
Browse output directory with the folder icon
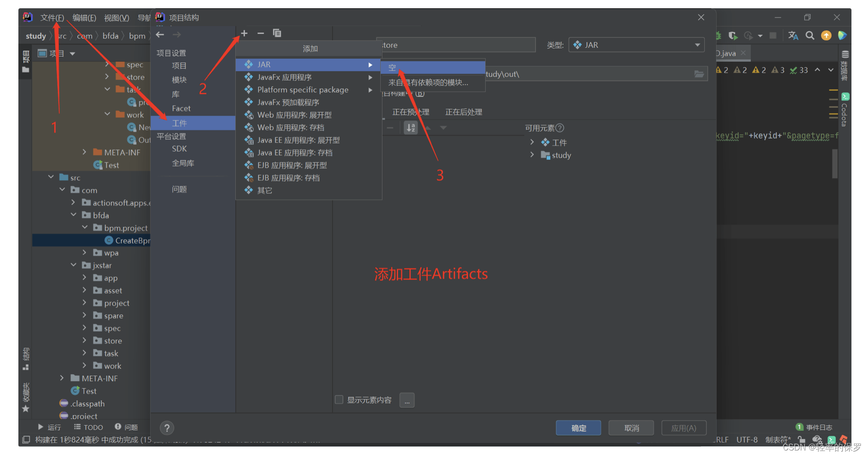click(699, 74)
